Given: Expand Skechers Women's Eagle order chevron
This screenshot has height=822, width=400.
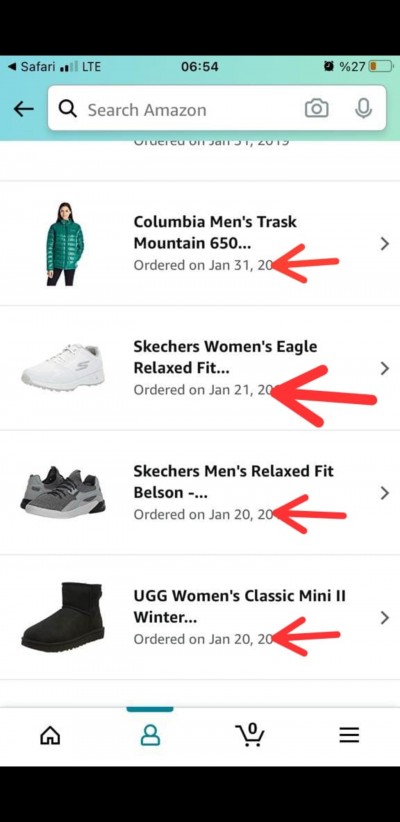Looking at the screenshot, I should tap(385, 368).
